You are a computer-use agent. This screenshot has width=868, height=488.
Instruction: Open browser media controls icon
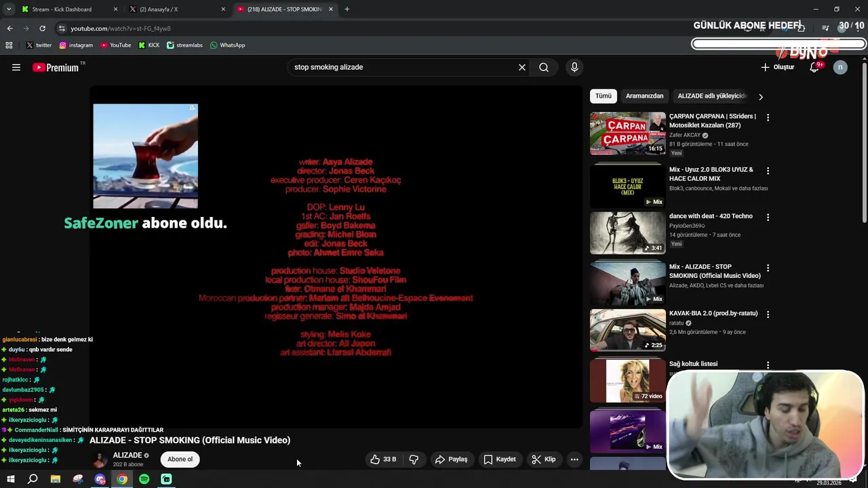(825, 28)
